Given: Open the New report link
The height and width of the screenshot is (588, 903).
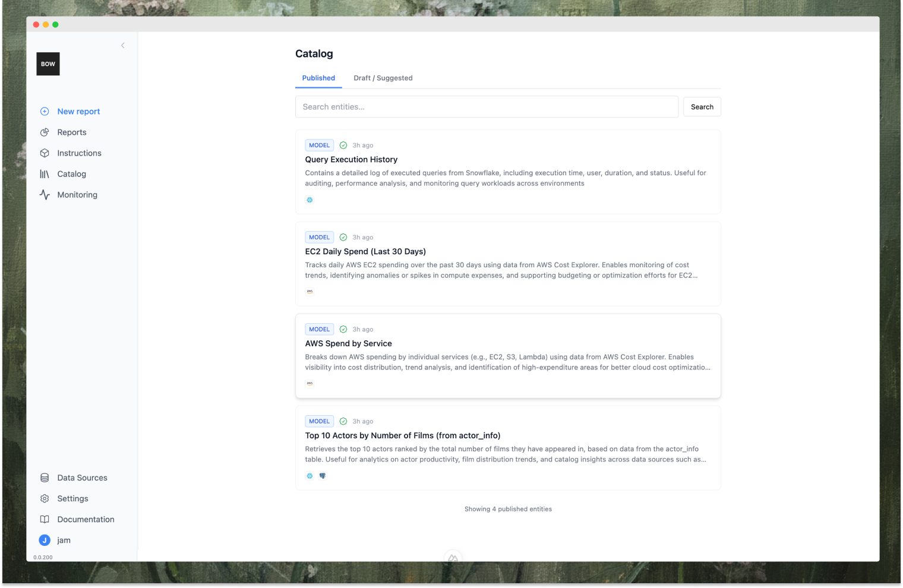Looking at the screenshot, I should 78,112.
